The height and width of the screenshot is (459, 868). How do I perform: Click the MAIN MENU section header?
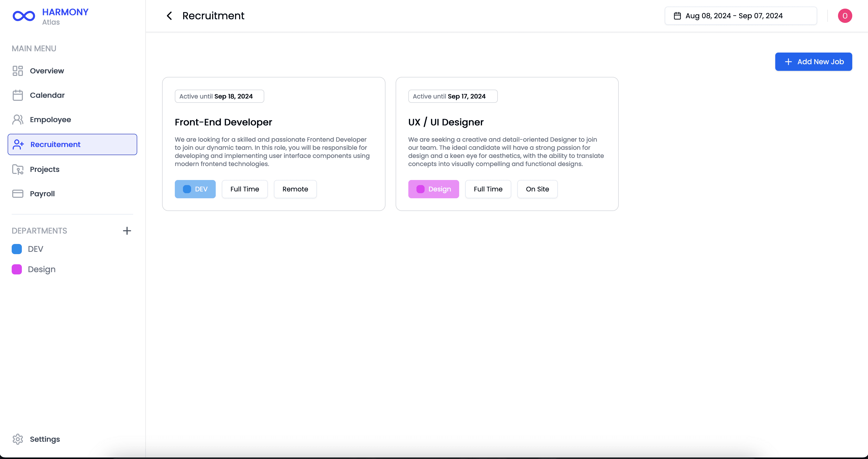pos(34,48)
